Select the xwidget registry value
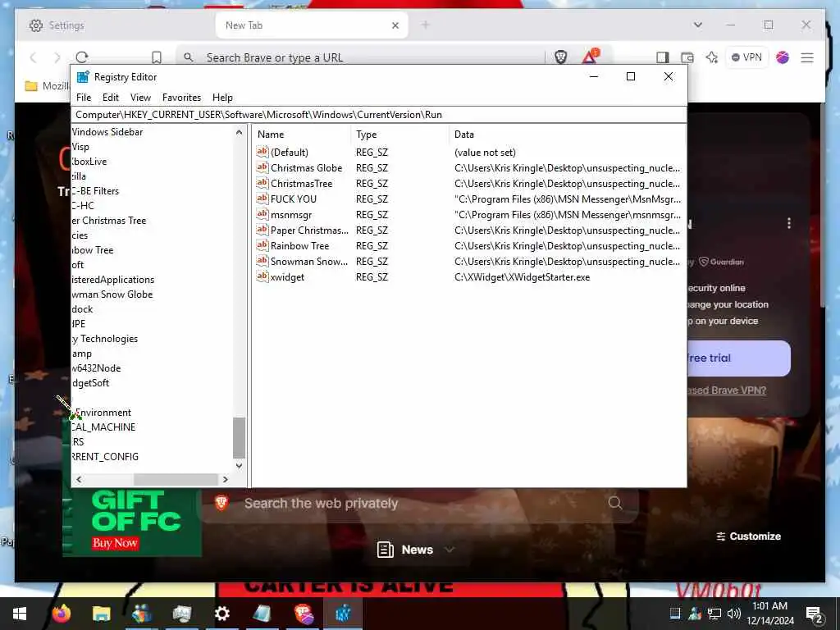The height and width of the screenshot is (630, 840). click(x=287, y=277)
